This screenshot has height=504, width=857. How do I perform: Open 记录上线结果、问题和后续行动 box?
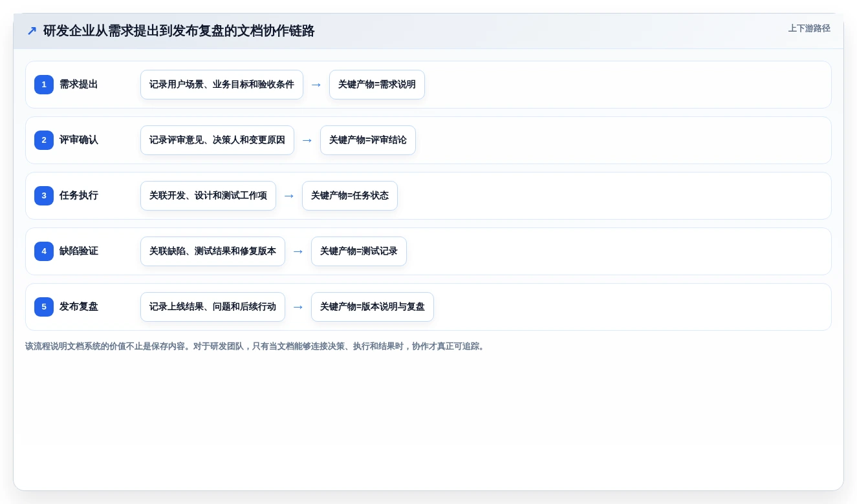tap(213, 307)
